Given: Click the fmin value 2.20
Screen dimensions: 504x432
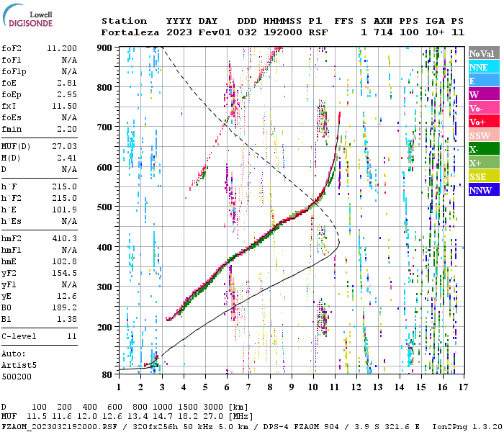Looking at the screenshot, I should click(67, 129).
